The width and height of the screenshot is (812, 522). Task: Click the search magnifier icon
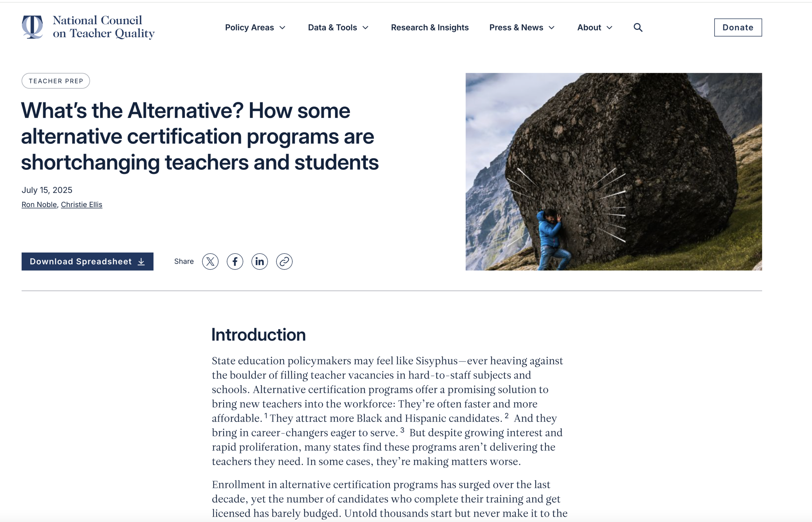638,28
